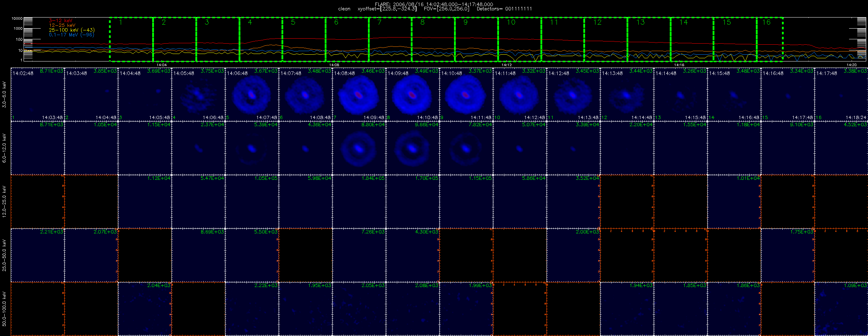The image size is (868, 336).
Task: Click the 3.0-6.0 keV image starting 14:06:48
Action: tap(252, 94)
